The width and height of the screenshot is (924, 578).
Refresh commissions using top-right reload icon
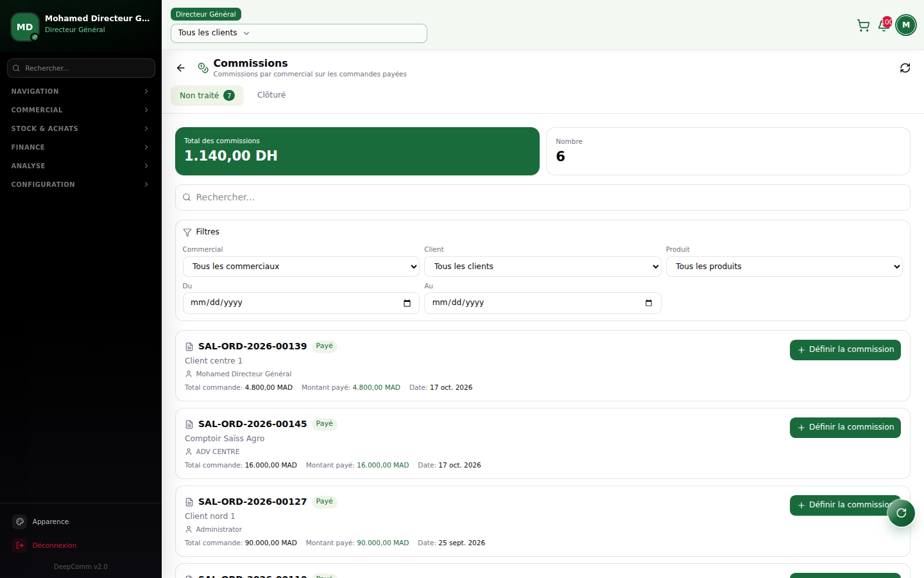(x=905, y=68)
